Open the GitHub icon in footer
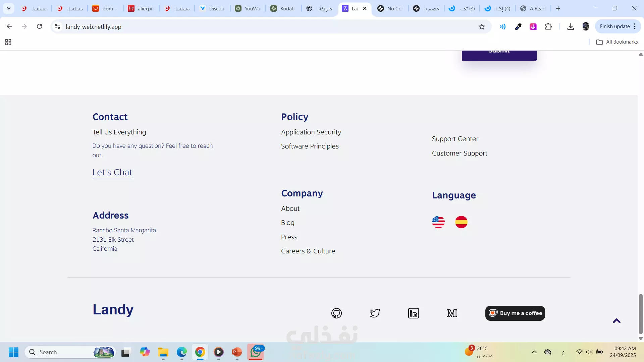 pyautogui.click(x=336, y=313)
